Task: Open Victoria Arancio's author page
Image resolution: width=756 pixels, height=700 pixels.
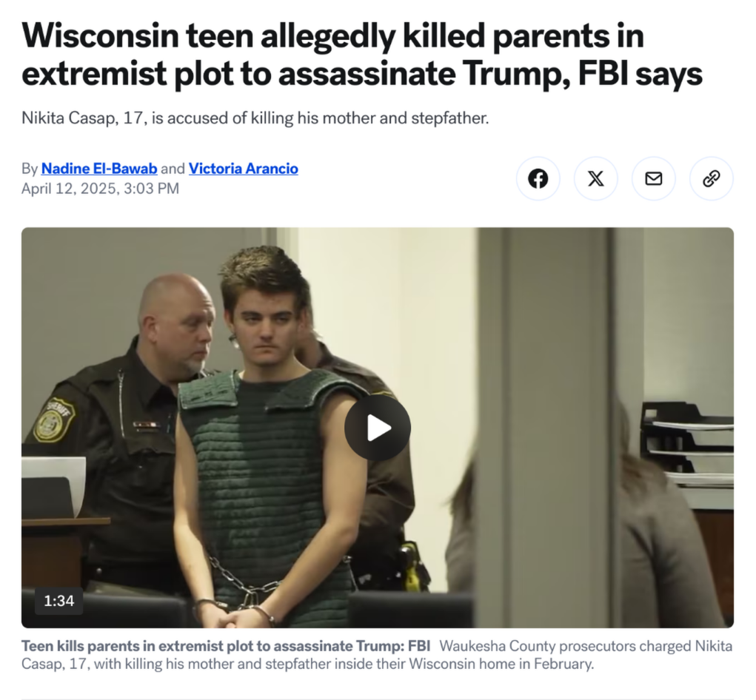Action: click(244, 168)
